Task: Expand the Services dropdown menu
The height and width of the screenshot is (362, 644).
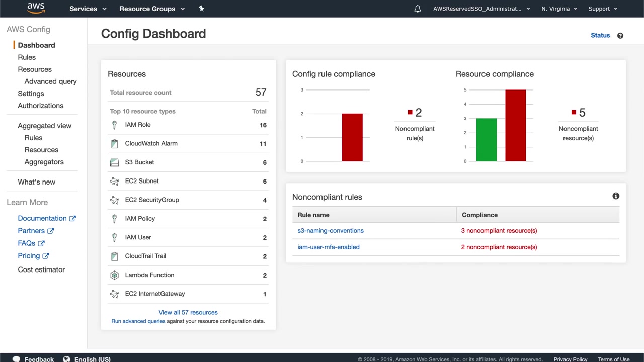Action: coord(88,9)
